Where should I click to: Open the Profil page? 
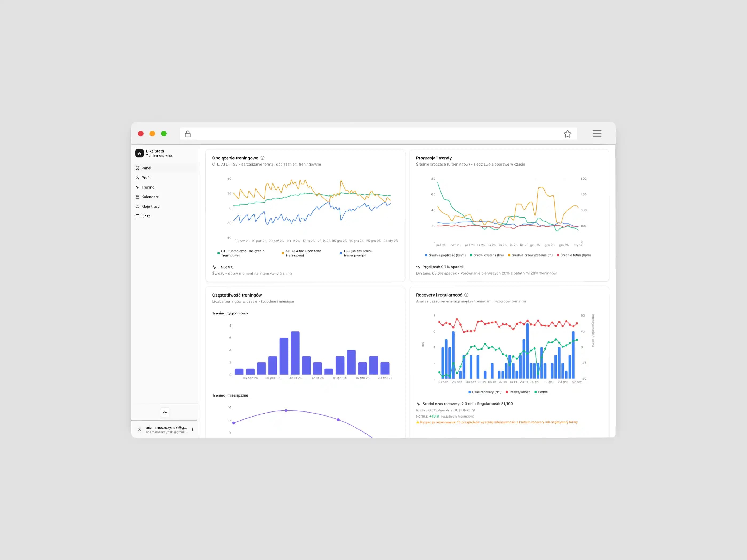tap(146, 178)
